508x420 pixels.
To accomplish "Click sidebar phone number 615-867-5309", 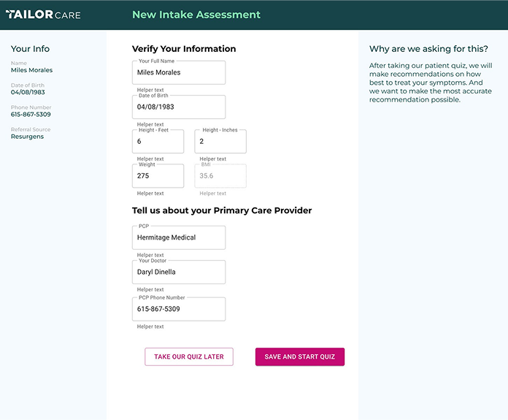I will 31,114.
